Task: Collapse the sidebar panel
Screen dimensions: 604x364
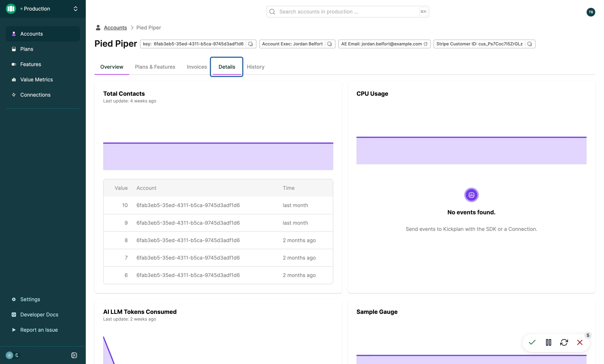Action: coord(74,355)
